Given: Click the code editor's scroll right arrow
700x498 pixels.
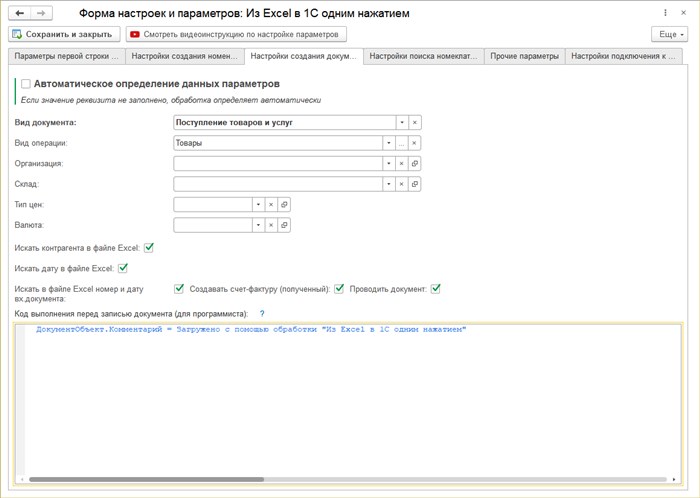Looking at the screenshot, I should [x=674, y=480].
